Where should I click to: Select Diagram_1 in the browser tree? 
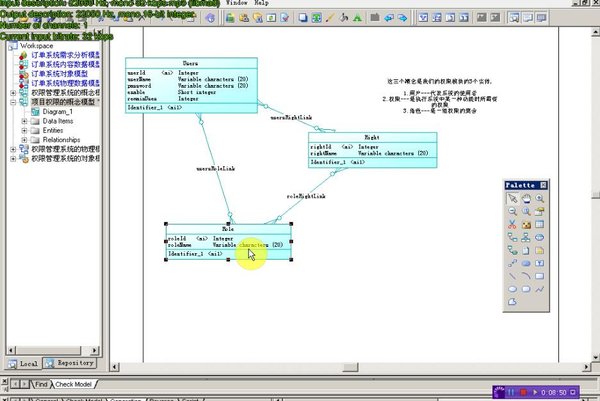(x=57, y=112)
